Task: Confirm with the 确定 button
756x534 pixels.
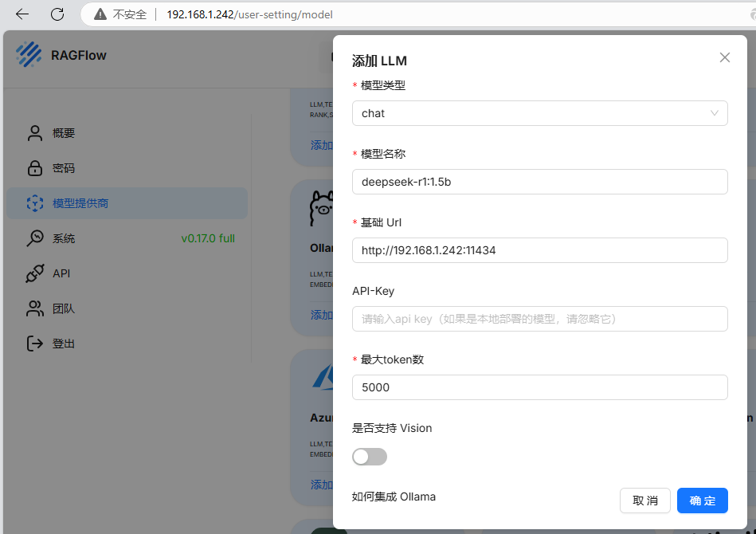Action: coord(702,501)
